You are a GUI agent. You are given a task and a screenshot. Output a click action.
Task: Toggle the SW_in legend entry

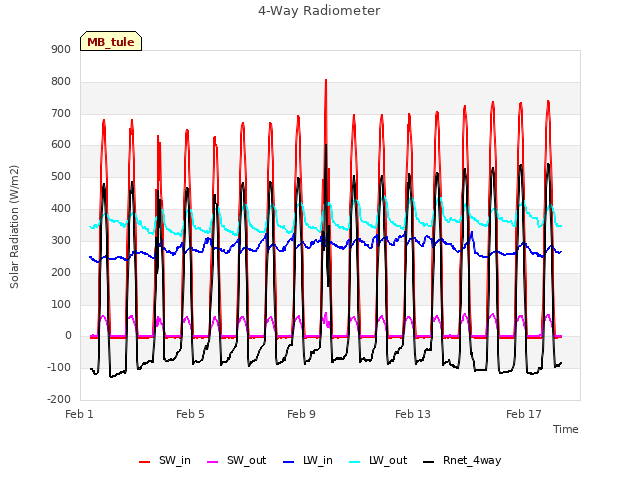click(x=165, y=460)
